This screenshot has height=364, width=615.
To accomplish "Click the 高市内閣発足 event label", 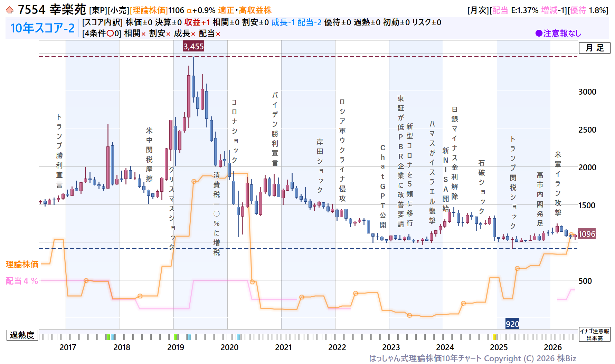I will (540, 199).
